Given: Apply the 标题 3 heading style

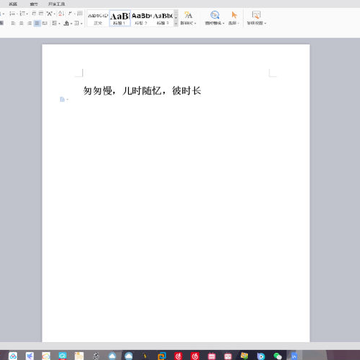Looking at the screenshot, I should [x=163, y=18].
